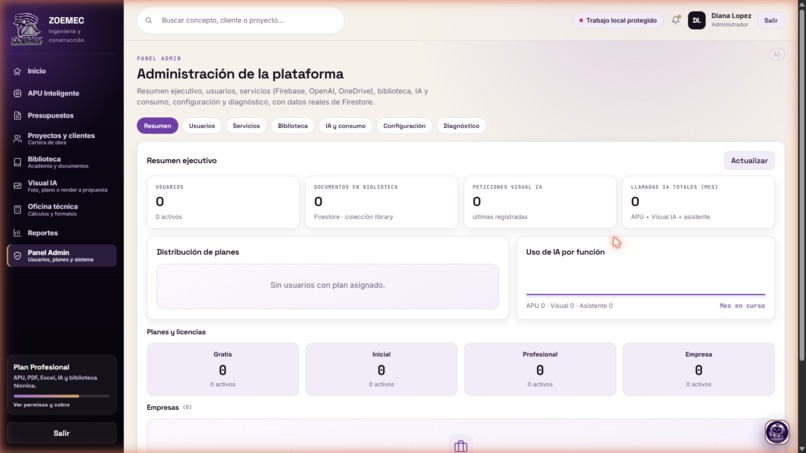Screen dimensions: 806x453
Task: Select the Configuración tab
Action: (x=404, y=125)
